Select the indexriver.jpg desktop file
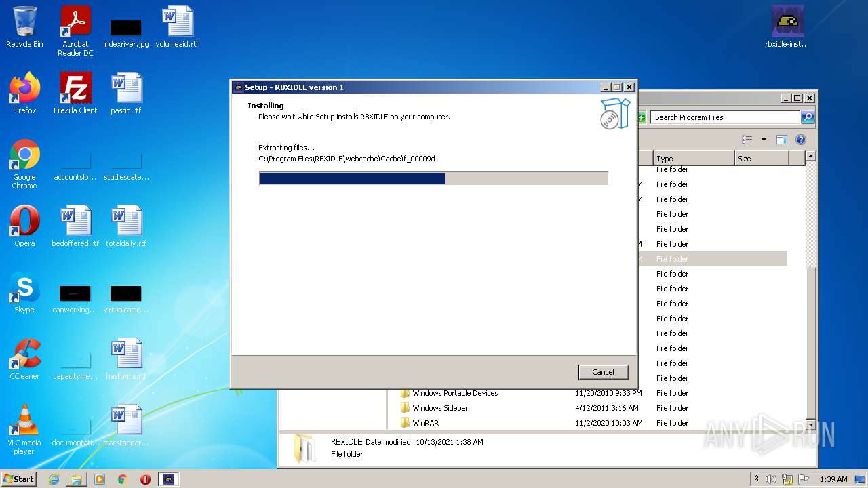The image size is (868, 488). [126, 33]
